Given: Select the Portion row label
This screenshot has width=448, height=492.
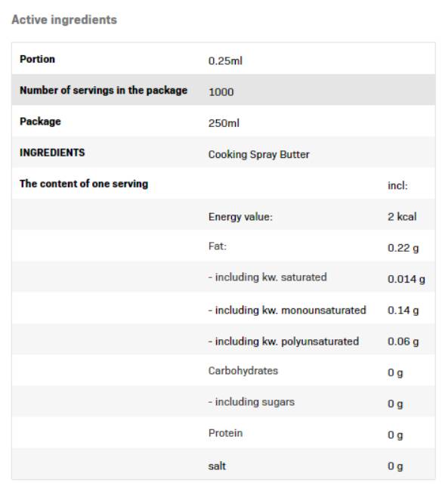Looking at the screenshot, I should coord(37,59).
